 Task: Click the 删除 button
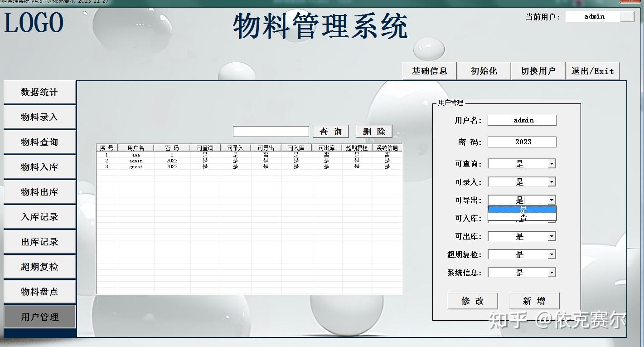tap(374, 132)
